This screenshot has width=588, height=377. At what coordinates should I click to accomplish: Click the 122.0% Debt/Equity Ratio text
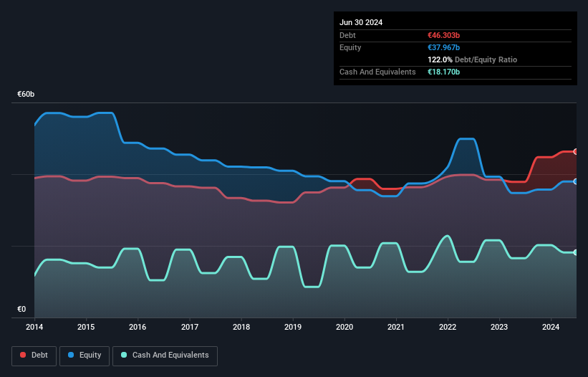click(x=472, y=59)
